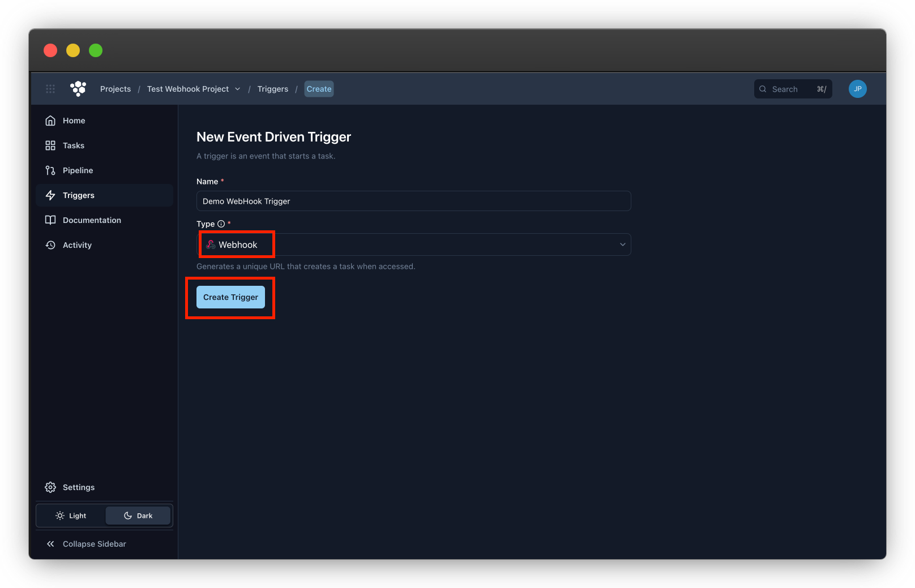The image size is (915, 588).
Task: Click the Type info circle icon
Action: pos(221,224)
